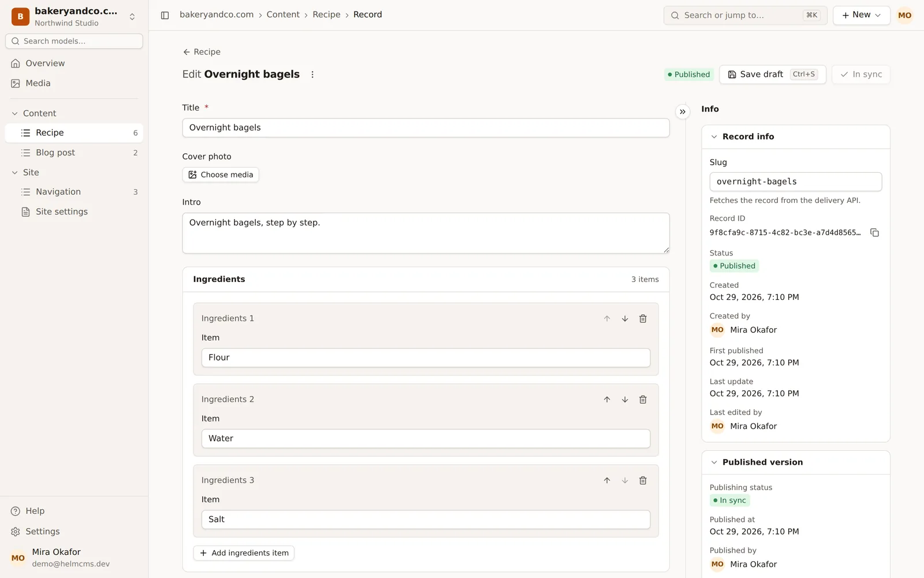Collapse the Site section
Screen dimensions: 924x578
[x=74, y=172]
